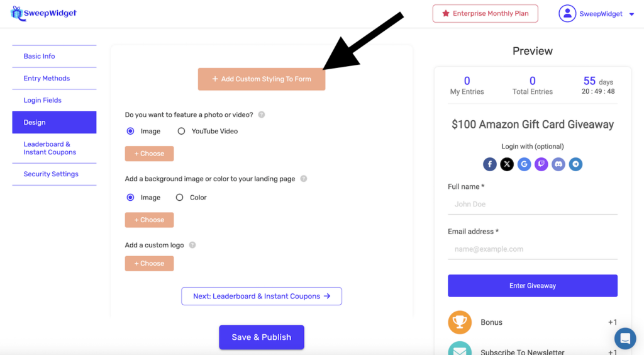
Task: Select Image radio for featured media
Action: (131, 132)
